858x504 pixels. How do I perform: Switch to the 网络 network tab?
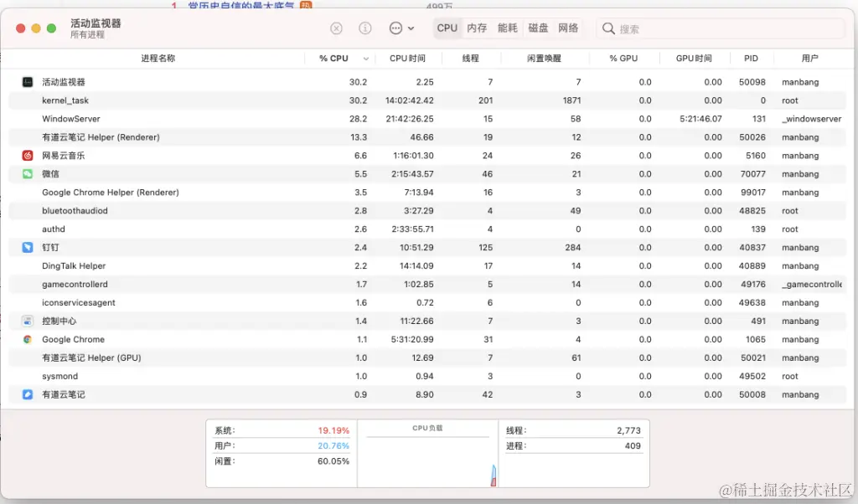click(x=568, y=28)
